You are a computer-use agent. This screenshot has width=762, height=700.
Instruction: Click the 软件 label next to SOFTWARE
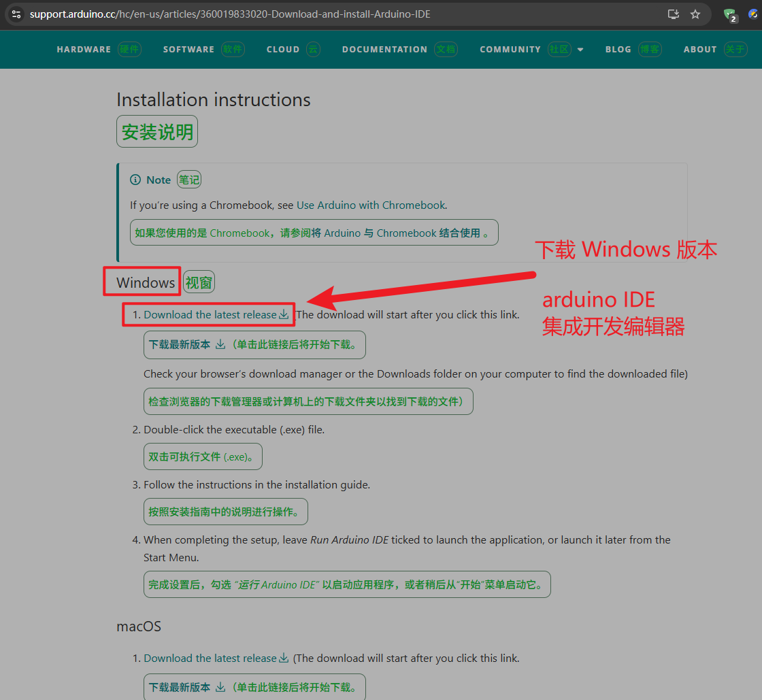coord(233,49)
